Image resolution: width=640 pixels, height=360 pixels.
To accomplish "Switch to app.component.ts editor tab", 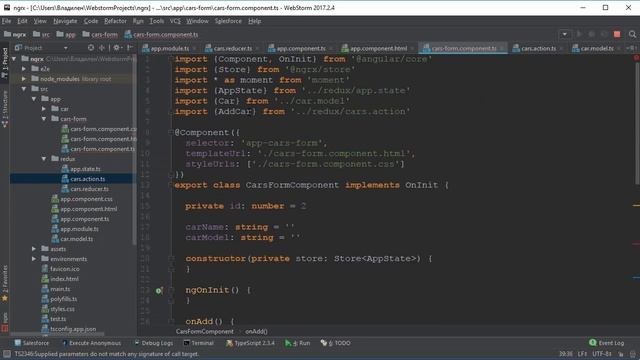I will (x=301, y=48).
